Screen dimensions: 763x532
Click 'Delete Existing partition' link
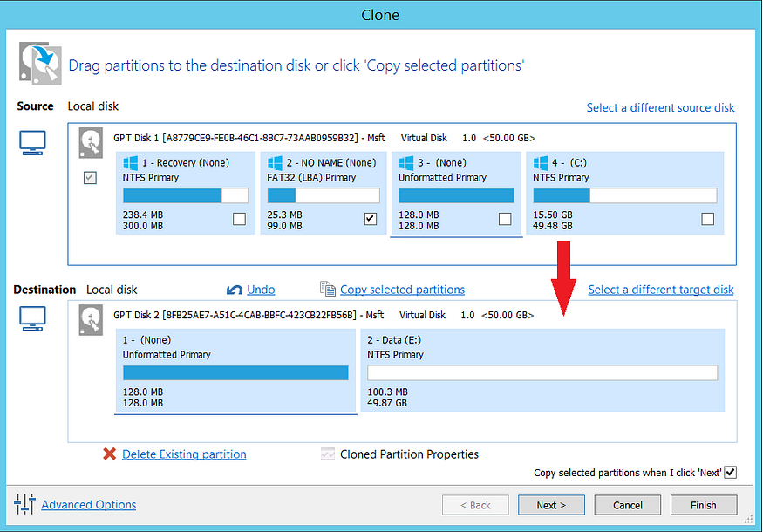click(x=184, y=454)
